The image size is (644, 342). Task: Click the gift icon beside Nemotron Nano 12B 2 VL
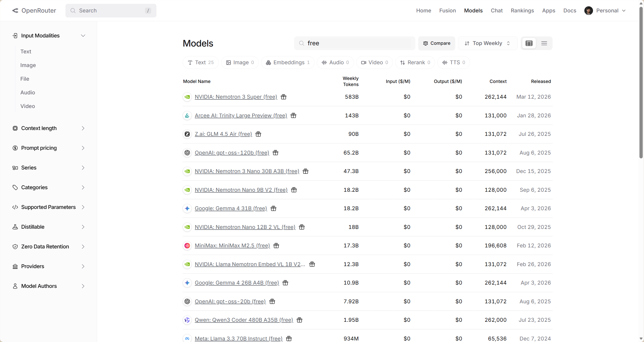302,227
